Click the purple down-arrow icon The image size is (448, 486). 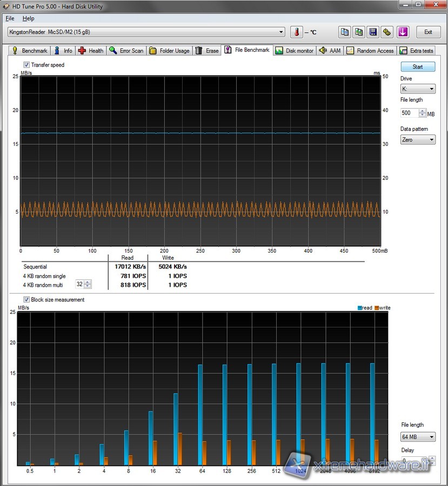coord(403,32)
